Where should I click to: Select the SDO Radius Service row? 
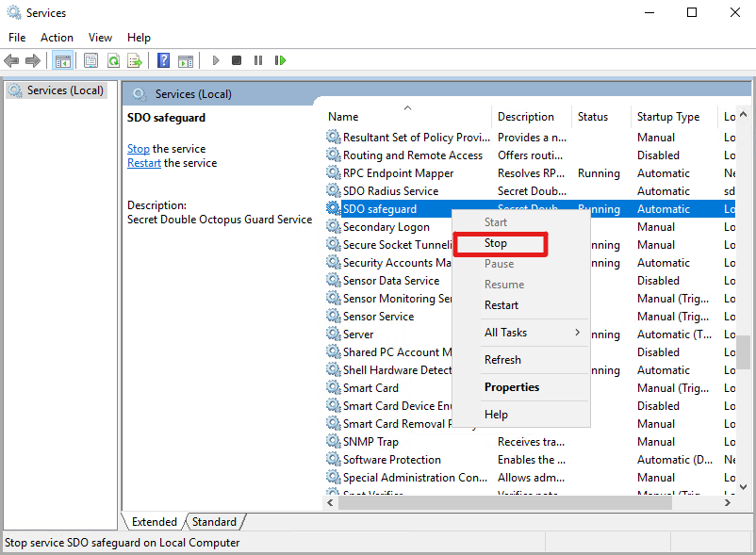coord(531,190)
